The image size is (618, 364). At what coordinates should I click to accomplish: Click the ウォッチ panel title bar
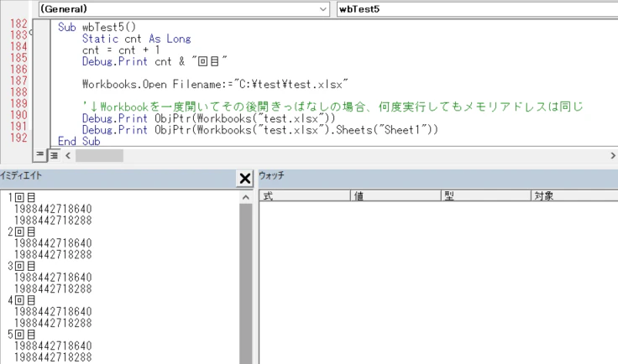pos(437,179)
